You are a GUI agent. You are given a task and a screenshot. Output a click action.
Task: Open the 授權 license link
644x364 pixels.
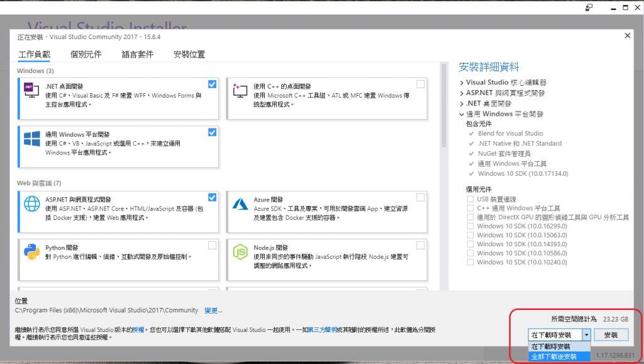tap(138, 330)
